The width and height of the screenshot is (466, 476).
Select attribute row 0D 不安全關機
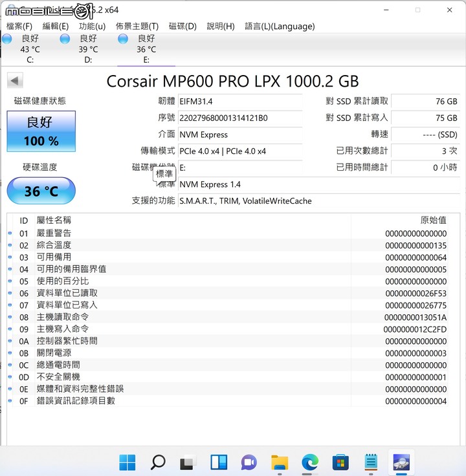click(x=227, y=377)
